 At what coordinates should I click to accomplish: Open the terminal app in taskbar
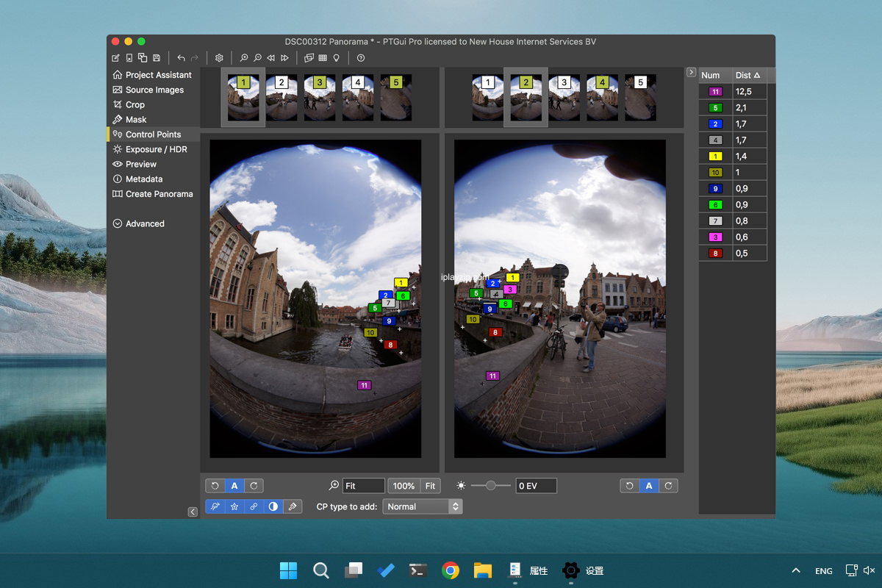click(418, 570)
